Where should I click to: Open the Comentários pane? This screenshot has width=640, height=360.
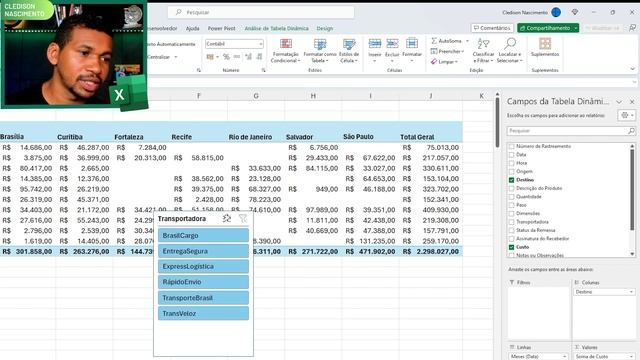492,28
